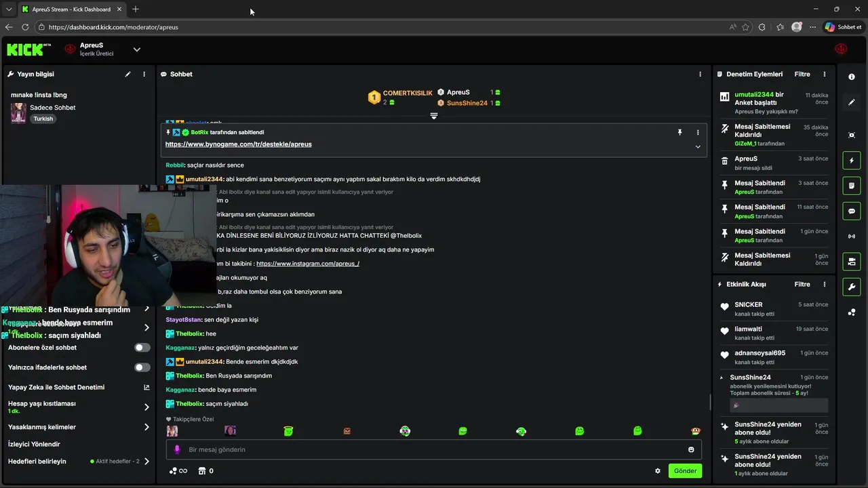The image size is (868, 488).
Task: Click the purple microphone icon in message box
Action: [x=177, y=449]
